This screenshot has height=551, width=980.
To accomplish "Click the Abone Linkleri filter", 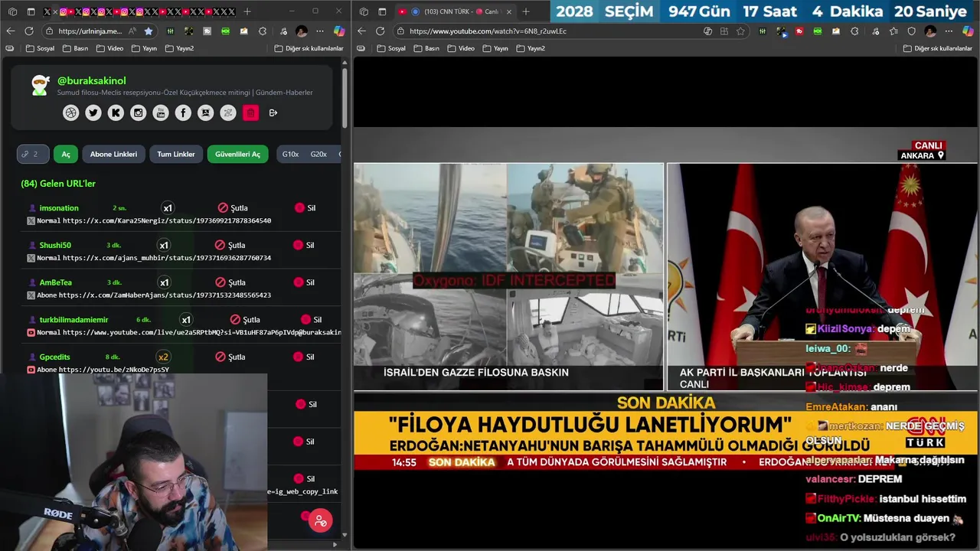I will click(x=113, y=154).
